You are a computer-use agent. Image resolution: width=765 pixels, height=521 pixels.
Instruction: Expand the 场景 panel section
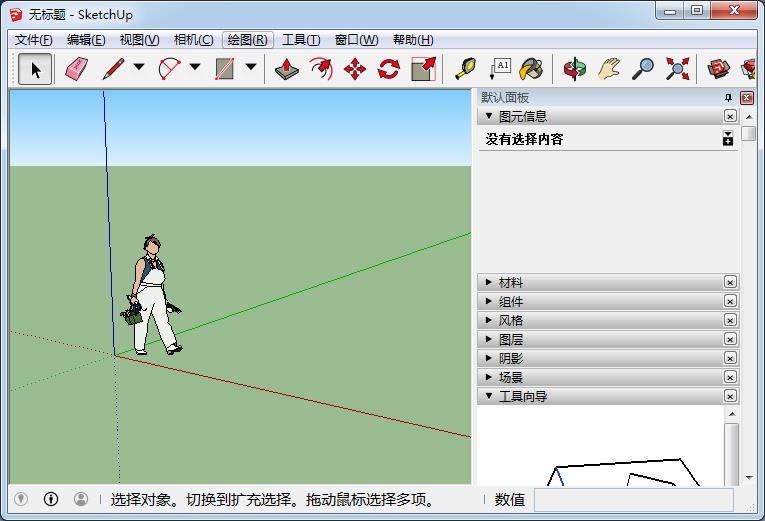488,377
